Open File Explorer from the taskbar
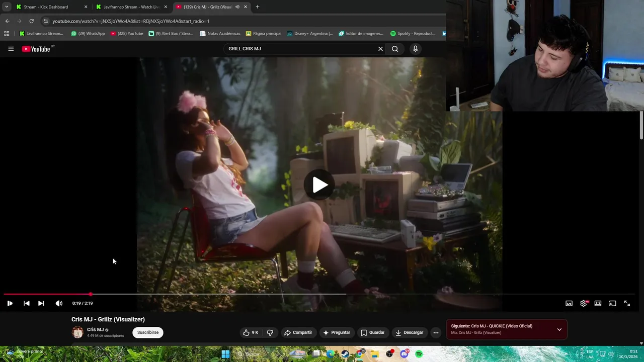This screenshot has height=362, width=644. [x=374, y=354]
